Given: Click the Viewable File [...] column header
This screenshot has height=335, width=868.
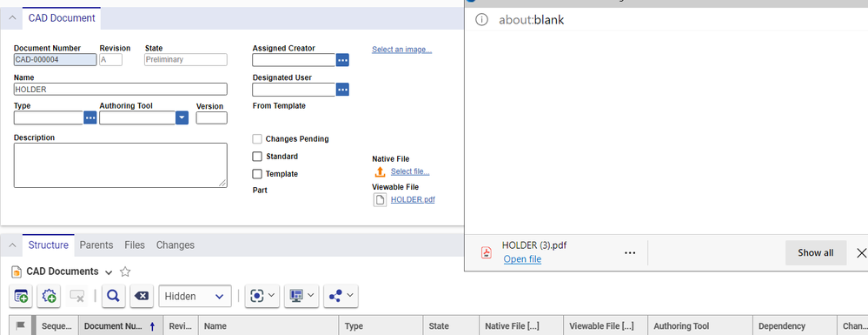Looking at the screenshot, I should [606, 326].
